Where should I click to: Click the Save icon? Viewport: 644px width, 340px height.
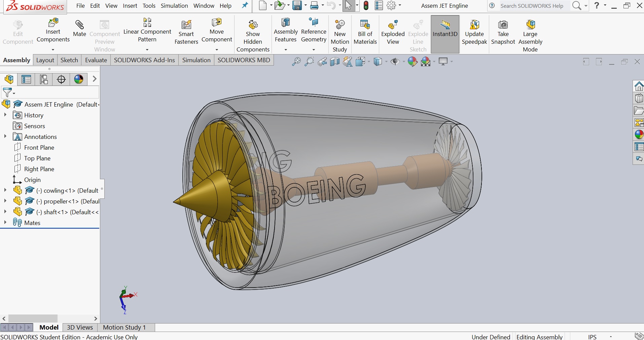pyautogui.click(x=297, y=5)
